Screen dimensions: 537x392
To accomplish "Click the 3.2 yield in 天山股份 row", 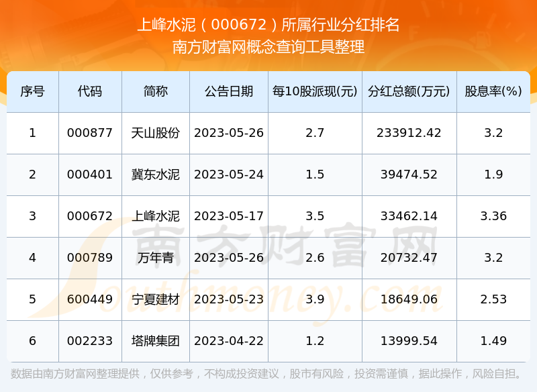I will coord(493,133).
